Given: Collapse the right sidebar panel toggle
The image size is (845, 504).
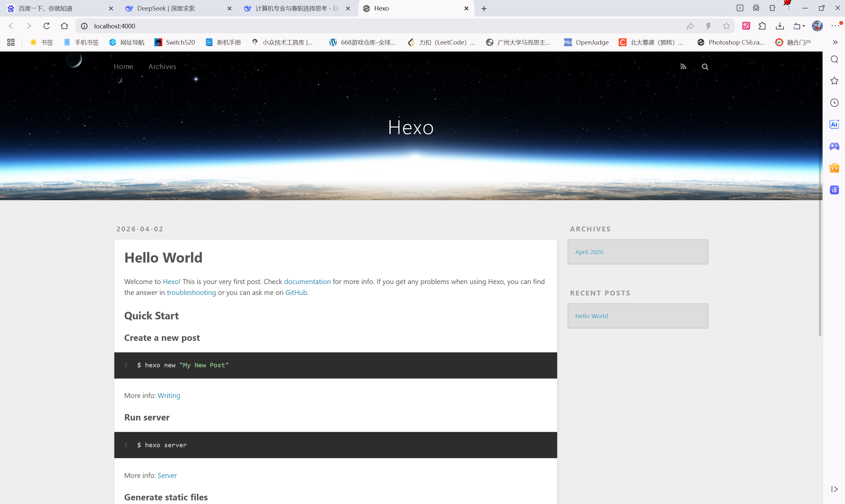Looking at the screenshot, I should [834, 489].
